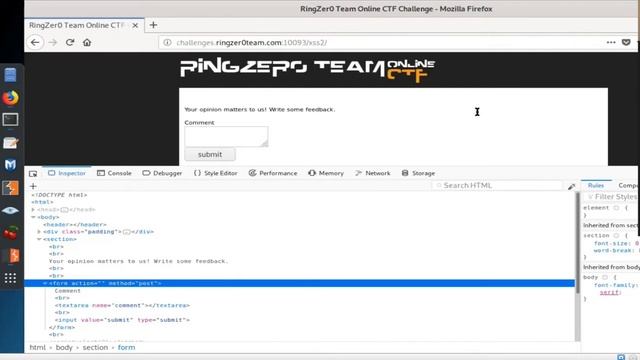640x360 pixels.
Task: Click html in the breadcrumb bar
Action: point(38,347)
